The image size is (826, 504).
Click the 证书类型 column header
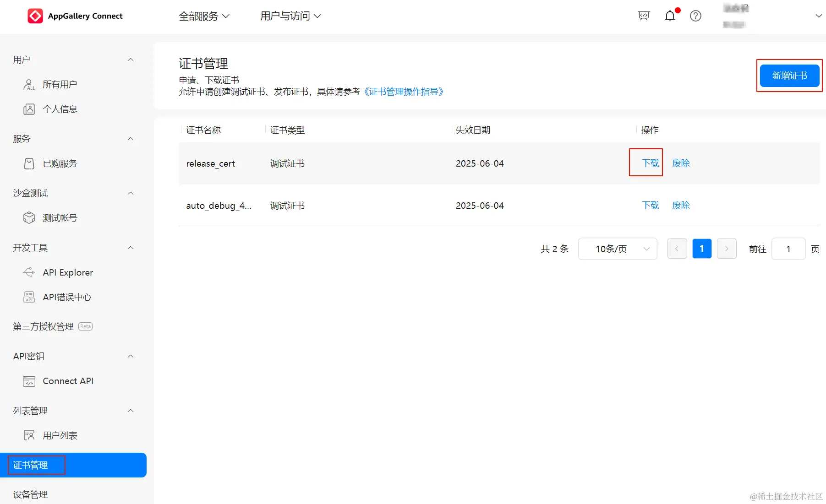pos(287,130)
